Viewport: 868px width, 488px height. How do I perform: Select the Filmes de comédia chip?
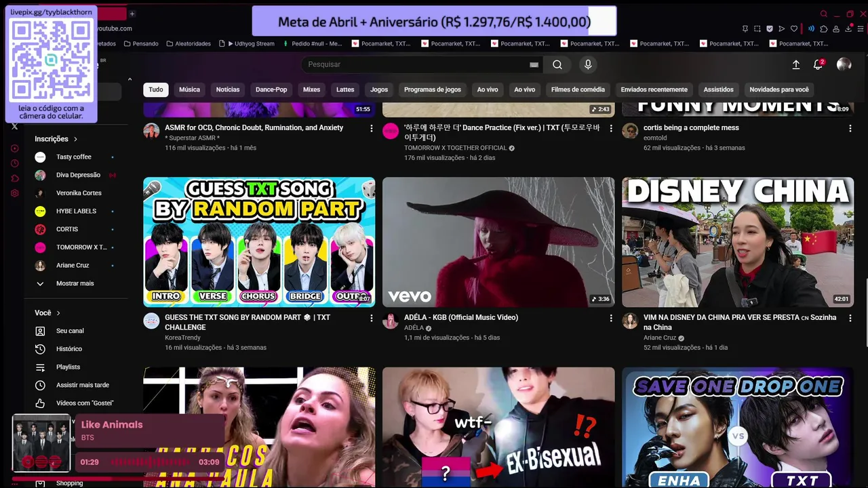(x=578, y=89)
